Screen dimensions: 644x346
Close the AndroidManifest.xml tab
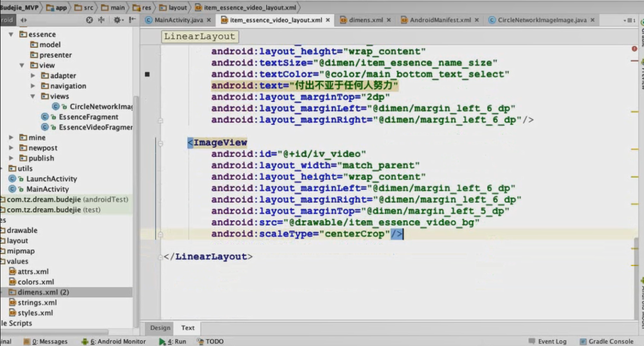pos(476,20)
